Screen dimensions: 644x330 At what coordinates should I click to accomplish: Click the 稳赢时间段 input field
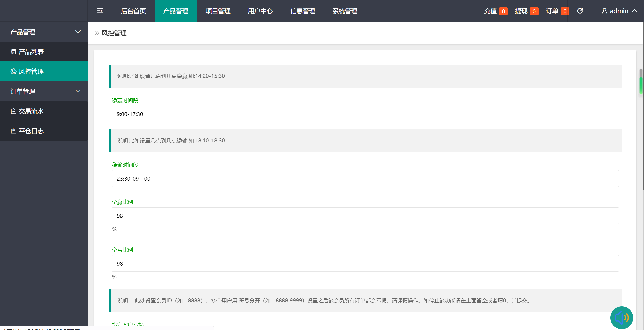click(x=365, y=114)
